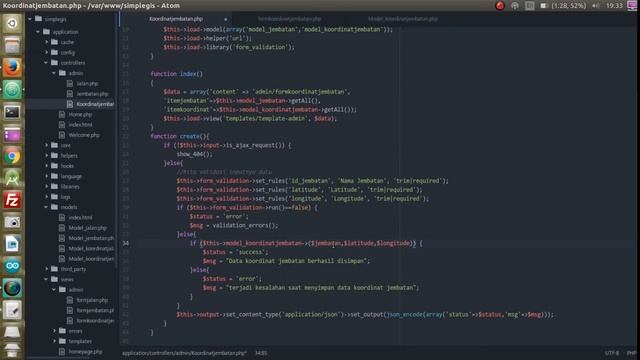Collapse the controllers folder
Viewport: 640px width, 360px height.
(x=46, y=63)
